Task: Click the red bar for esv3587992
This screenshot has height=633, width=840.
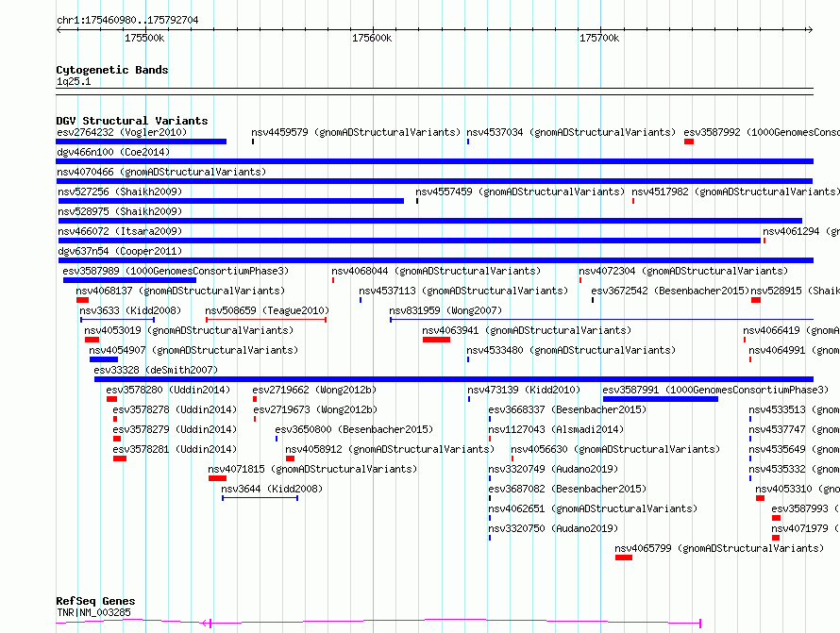Action: click(x=689, y=142)
